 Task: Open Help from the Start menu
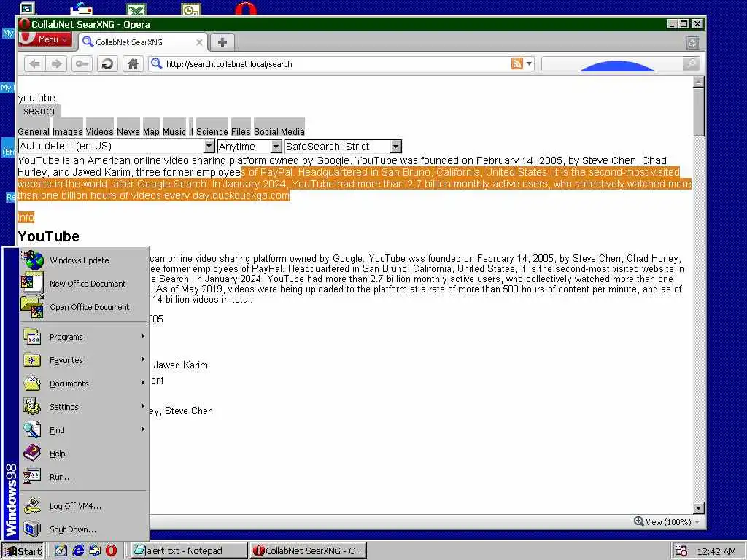pyautogui.click(x=85, y=454)
